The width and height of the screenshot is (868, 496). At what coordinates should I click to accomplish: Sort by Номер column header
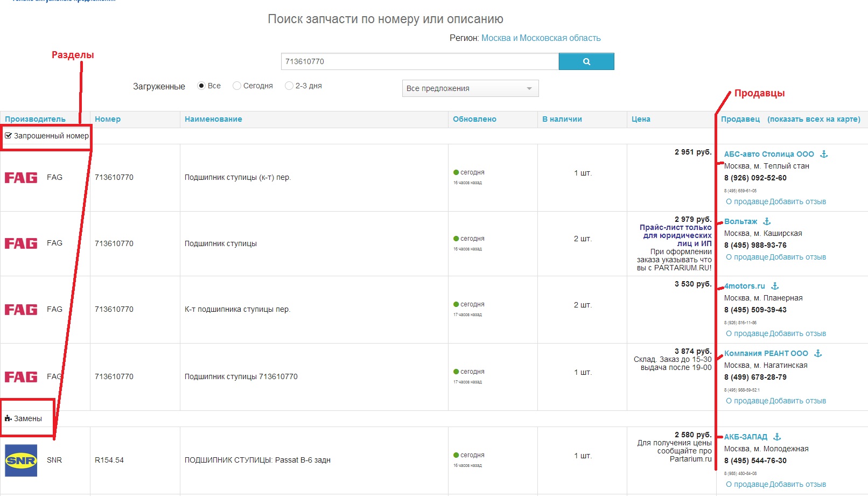(108, 119)
